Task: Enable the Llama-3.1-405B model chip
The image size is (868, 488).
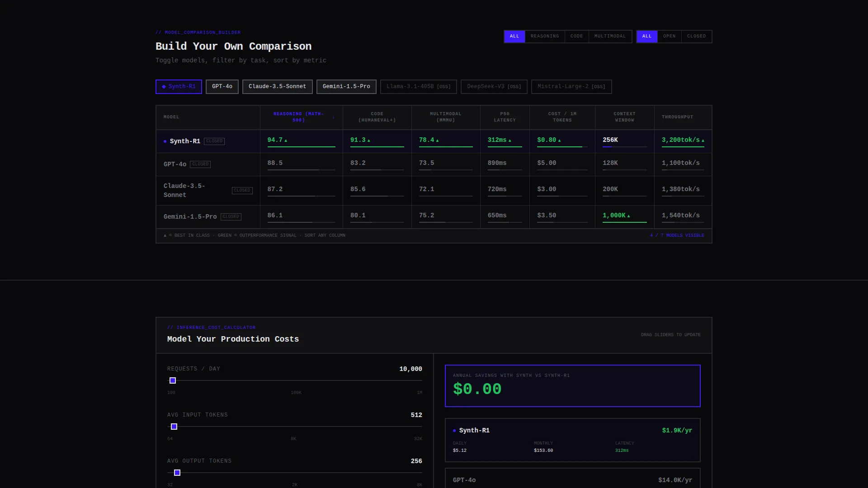Action: coord(419,87)
